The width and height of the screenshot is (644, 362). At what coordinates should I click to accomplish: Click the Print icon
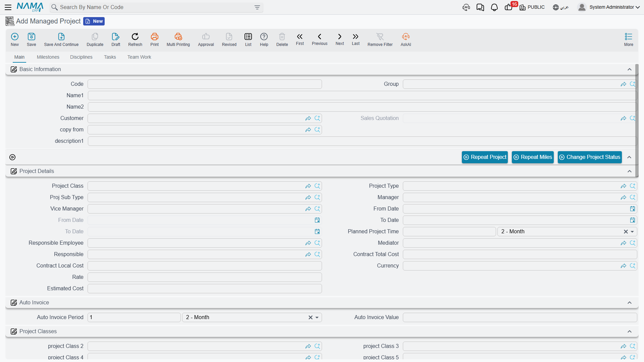point(155,39)
